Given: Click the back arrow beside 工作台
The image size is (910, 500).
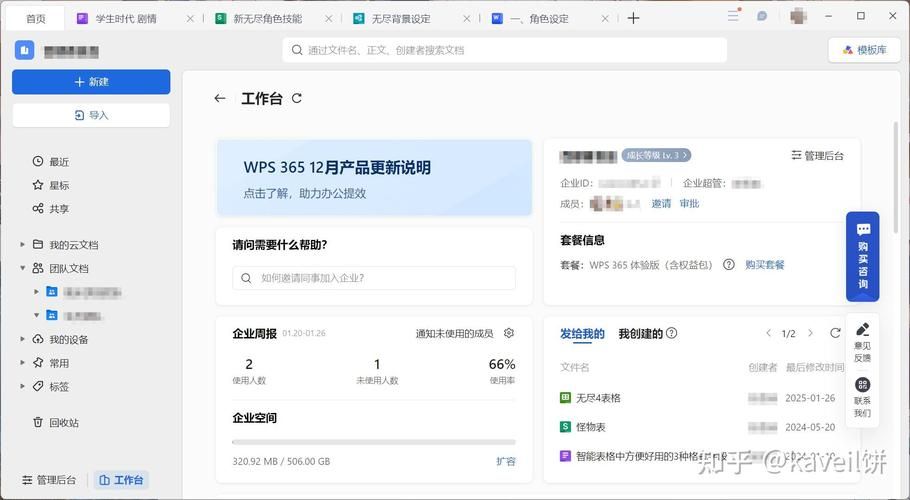Looking at the screenshot, I should 219,98.
